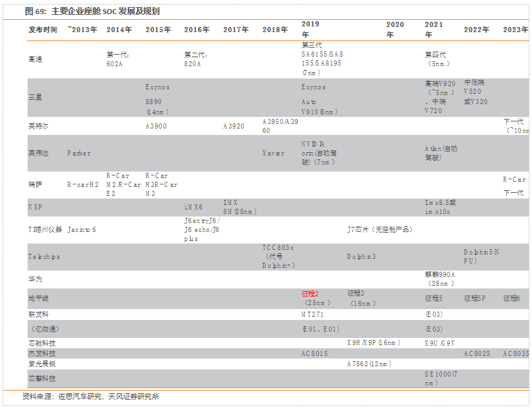Click the MT271 cell
This screenshot has height=408, width=532.
[313, 315]
